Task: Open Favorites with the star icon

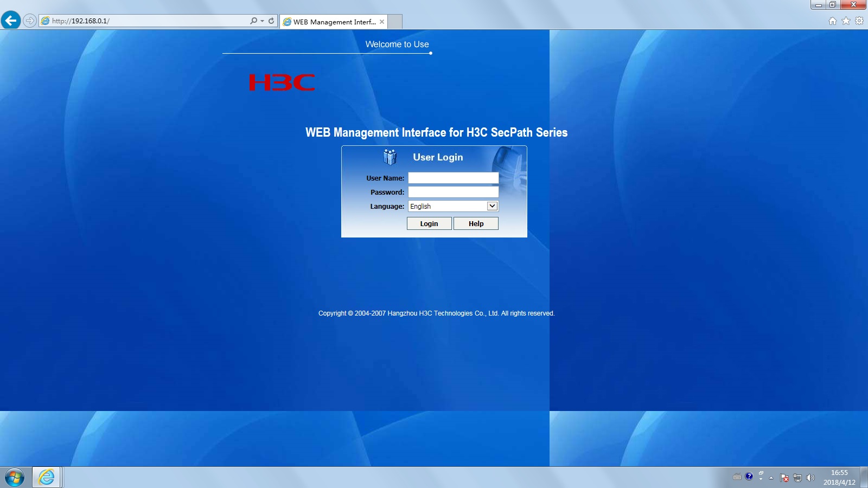Action: [x=846, y=21]
